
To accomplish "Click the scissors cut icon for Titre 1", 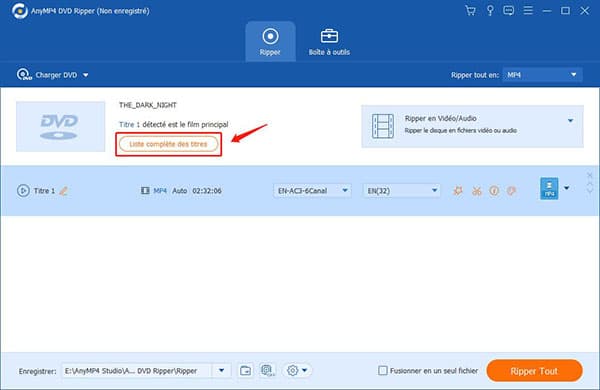I will [476, 191].
